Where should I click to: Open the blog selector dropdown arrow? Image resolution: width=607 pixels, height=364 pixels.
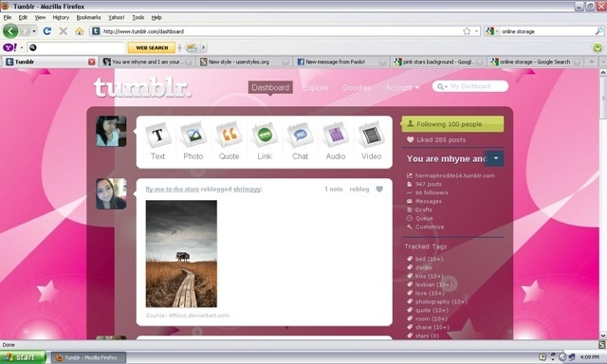[495, 158]
